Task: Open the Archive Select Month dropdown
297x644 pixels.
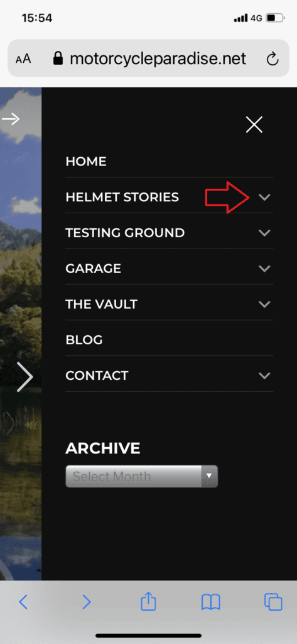Action: click(x=141, y=477)
